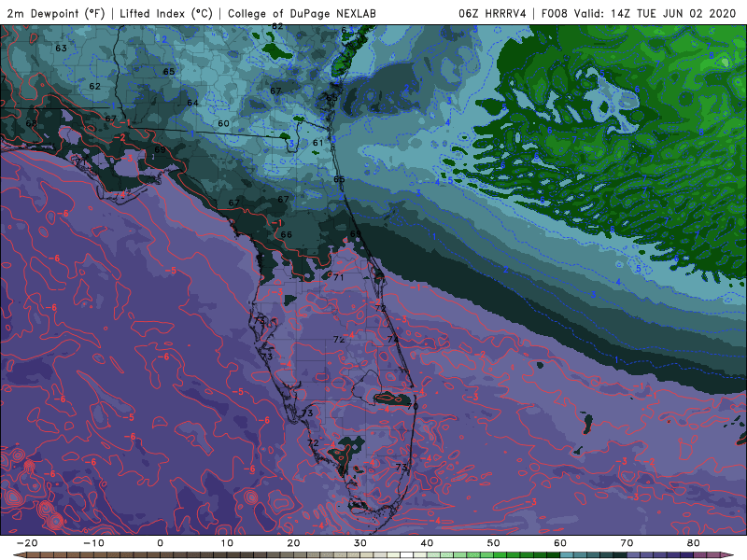Click the 'F008 Valid: 14Z TUE JUN 02 2020' text
Viewport: 747px width, 560px height.
coord(639,13)
